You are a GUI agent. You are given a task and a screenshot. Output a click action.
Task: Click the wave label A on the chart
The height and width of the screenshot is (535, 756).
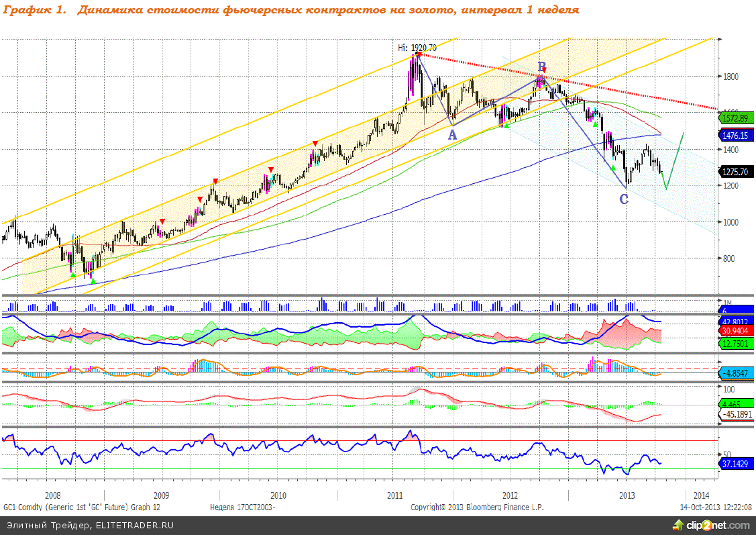[452, 134]
